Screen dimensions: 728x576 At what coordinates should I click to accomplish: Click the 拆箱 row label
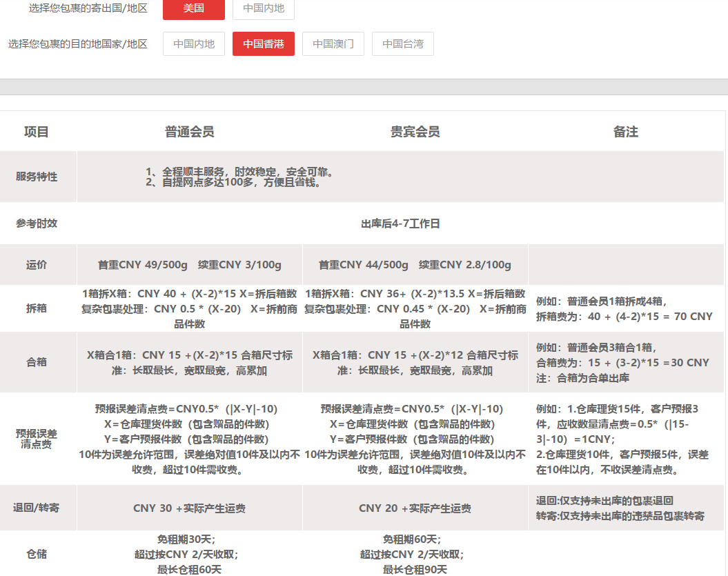coord(37,308)
